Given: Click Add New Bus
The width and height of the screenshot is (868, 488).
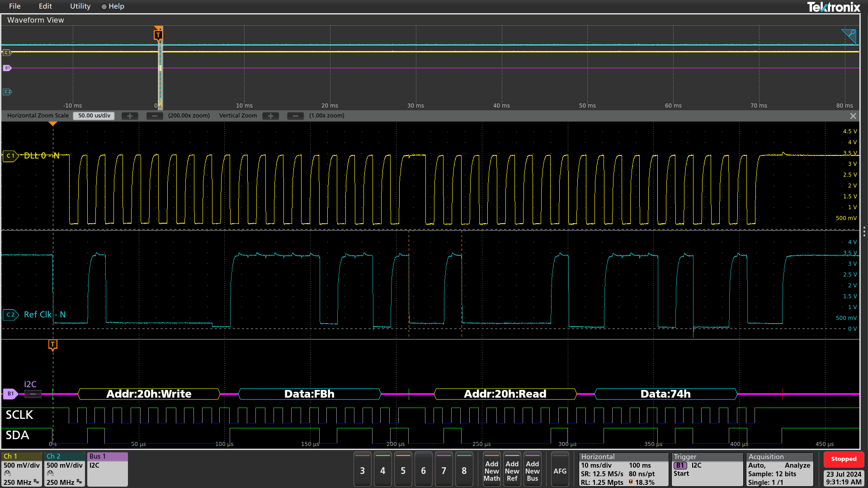Looking at the screenshot, I should [532, 469].
